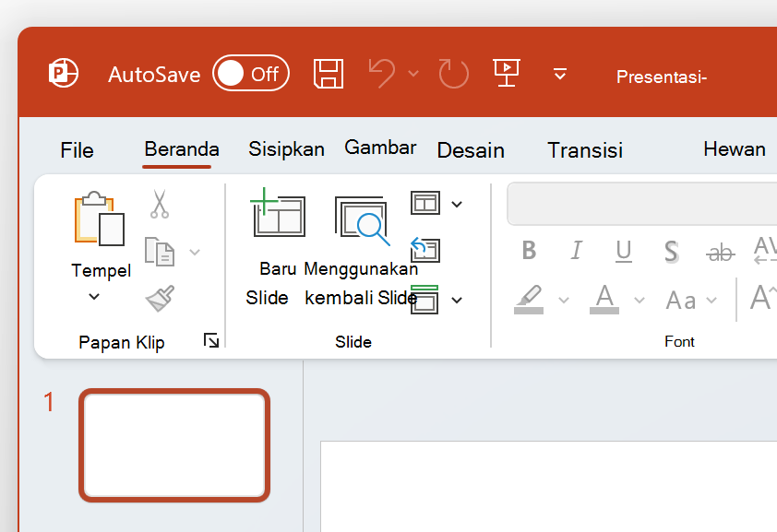Expand the slide Layout dropdown arrow
The image size is (777, 532).
457,204
